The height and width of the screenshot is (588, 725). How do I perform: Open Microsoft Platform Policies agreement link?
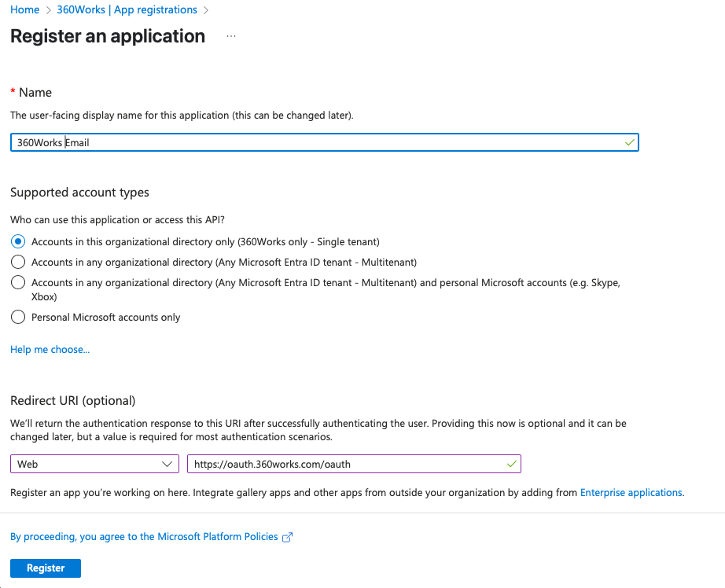coord(144,537)
